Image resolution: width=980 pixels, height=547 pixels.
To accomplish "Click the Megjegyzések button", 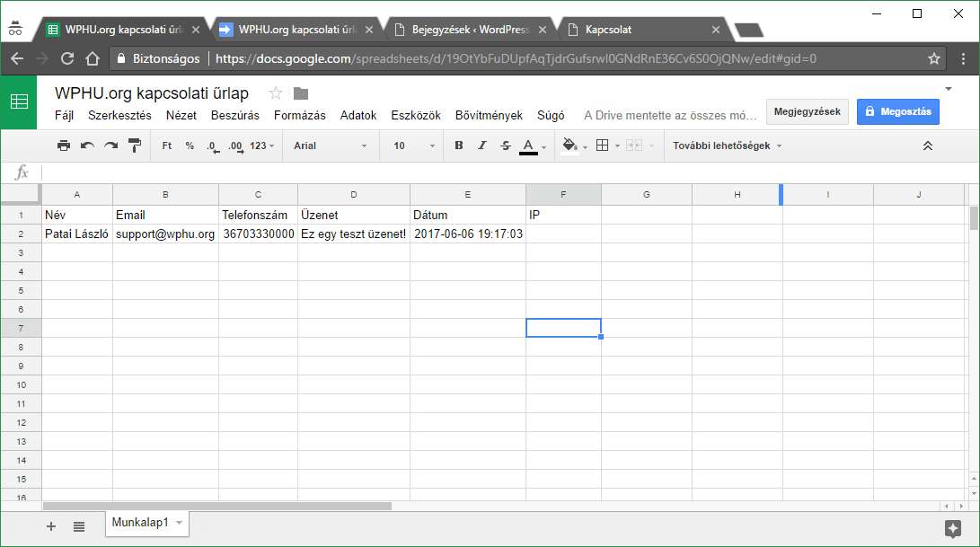I will pos(807,111).
